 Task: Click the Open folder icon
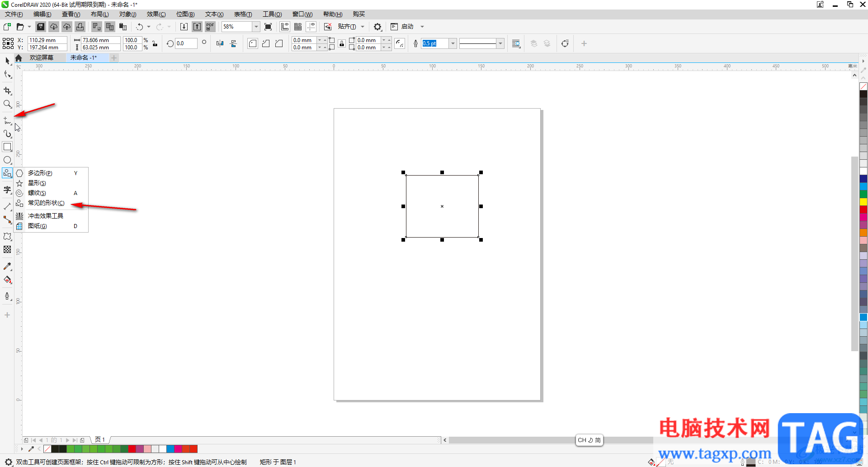point(20,27)
